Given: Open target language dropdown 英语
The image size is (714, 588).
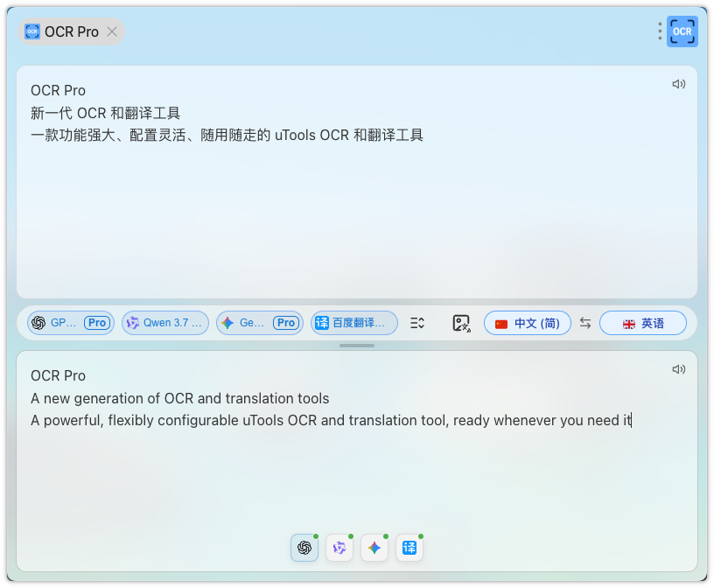Looking at the screenshot, I should click(x=643, y=323).
